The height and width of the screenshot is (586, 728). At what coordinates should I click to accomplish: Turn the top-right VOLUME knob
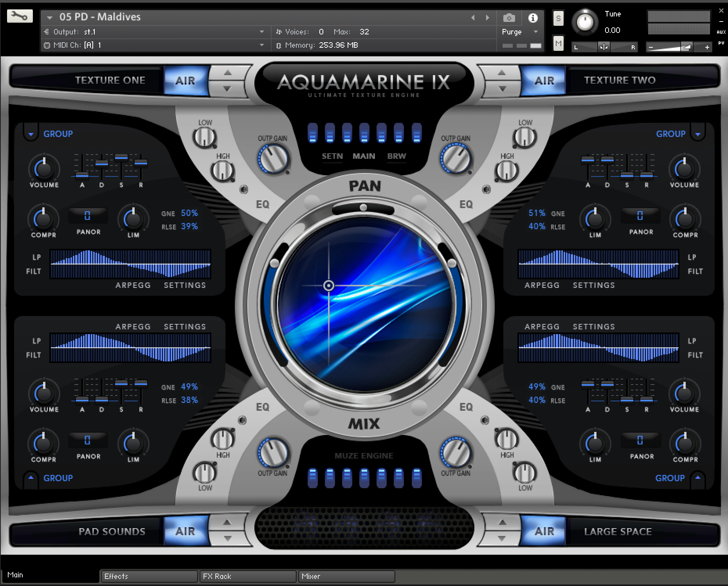point(684,169)
